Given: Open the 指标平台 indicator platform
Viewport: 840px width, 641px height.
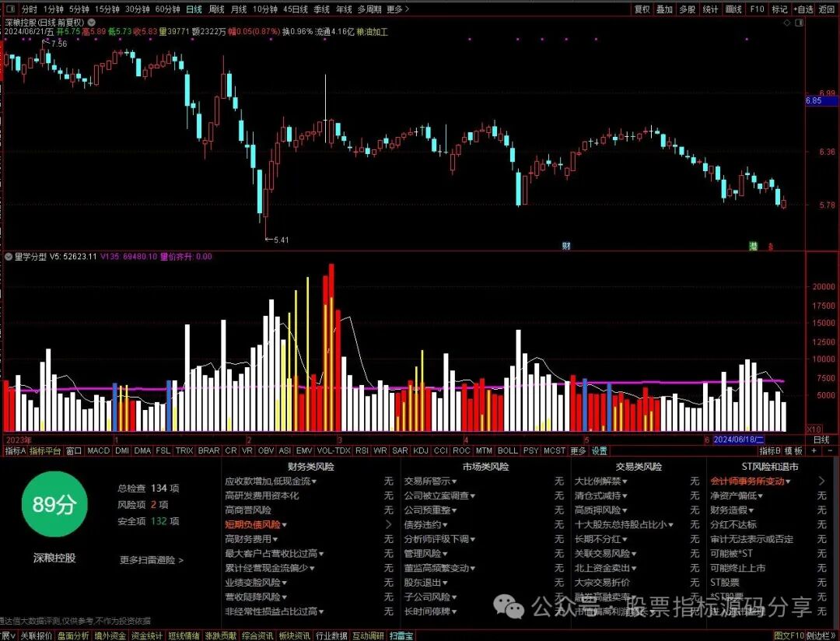Looking at the screenshot, I should pyautogui.click(x=45, y=450).
